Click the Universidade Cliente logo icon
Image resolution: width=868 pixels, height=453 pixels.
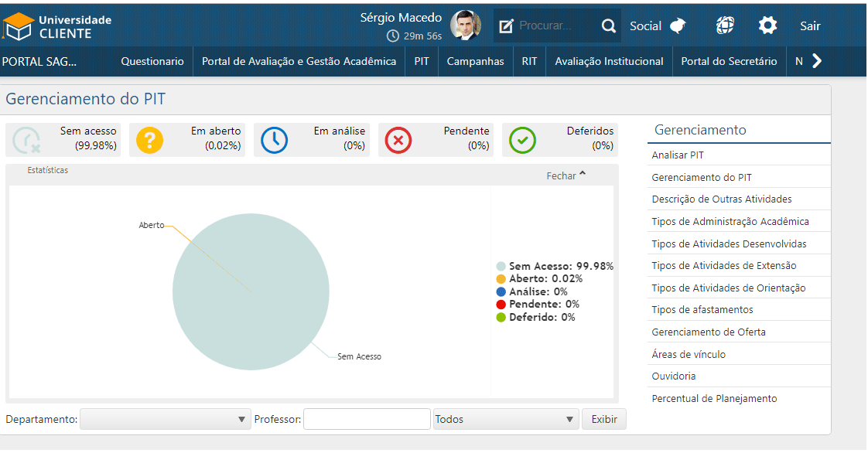[x=18, y=27]
